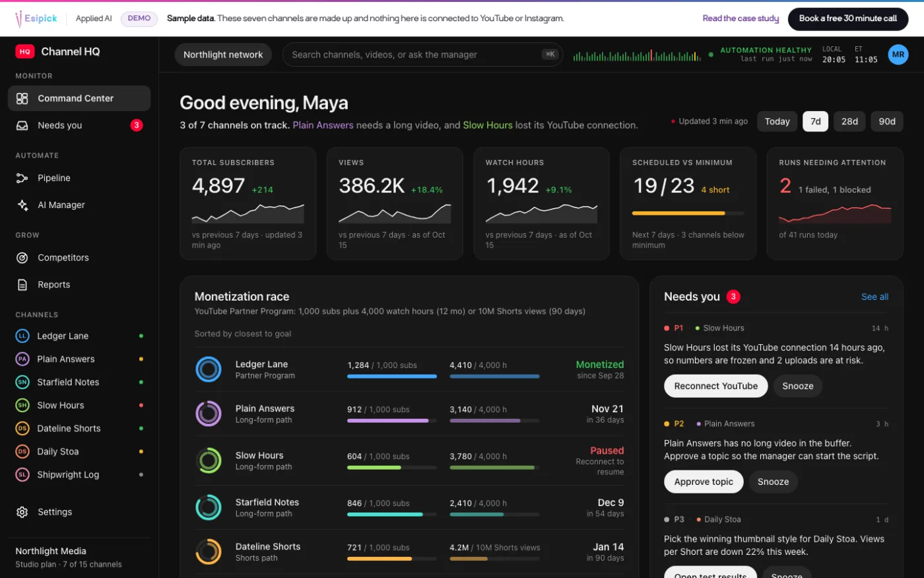Click the Approve topic button
Image resolution: width=924 pixels, height=578 pixels.
click(704, 482)
